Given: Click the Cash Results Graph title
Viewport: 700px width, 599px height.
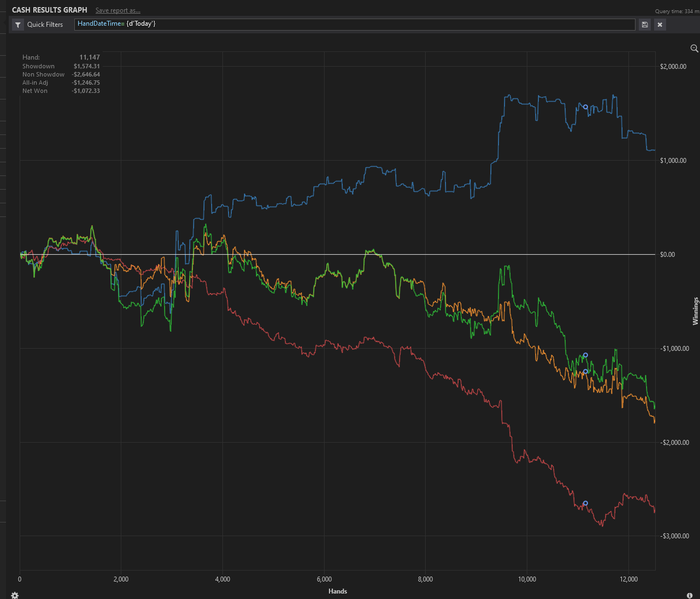Looking at the screenshot, I should (50, 10).
